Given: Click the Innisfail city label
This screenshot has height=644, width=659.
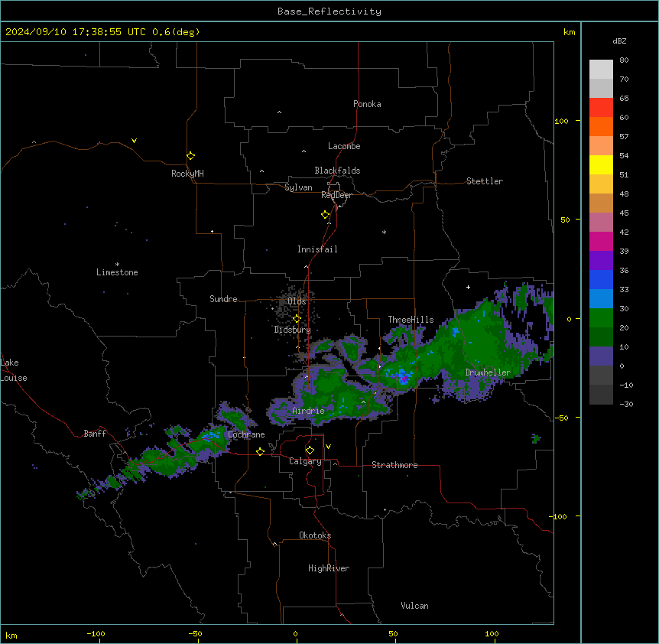Looking at the screenshot, I should point(317,249).
